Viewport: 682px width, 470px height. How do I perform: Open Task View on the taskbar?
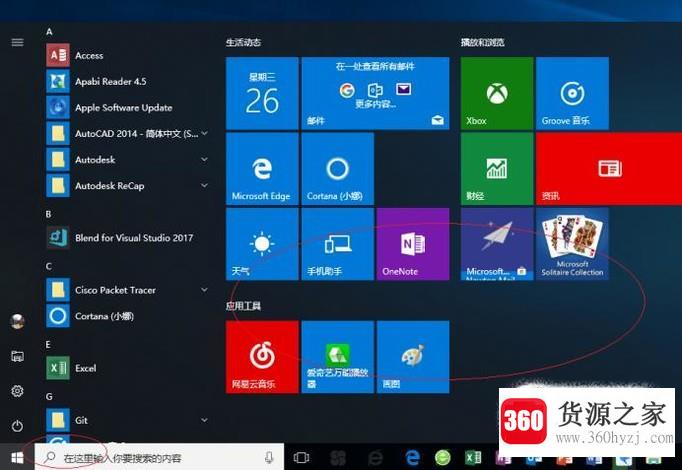[301, 457]
